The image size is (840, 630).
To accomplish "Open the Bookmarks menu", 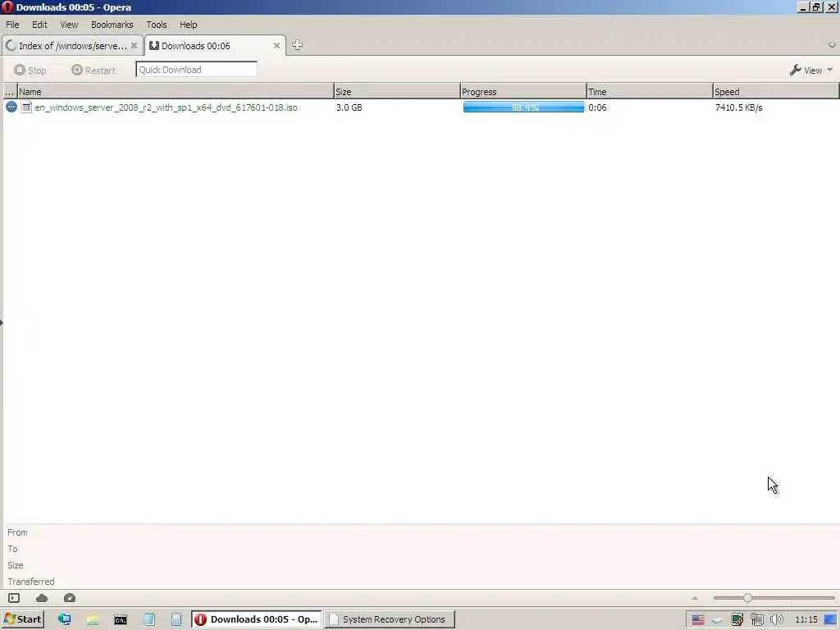I will (x=112, y=25).
